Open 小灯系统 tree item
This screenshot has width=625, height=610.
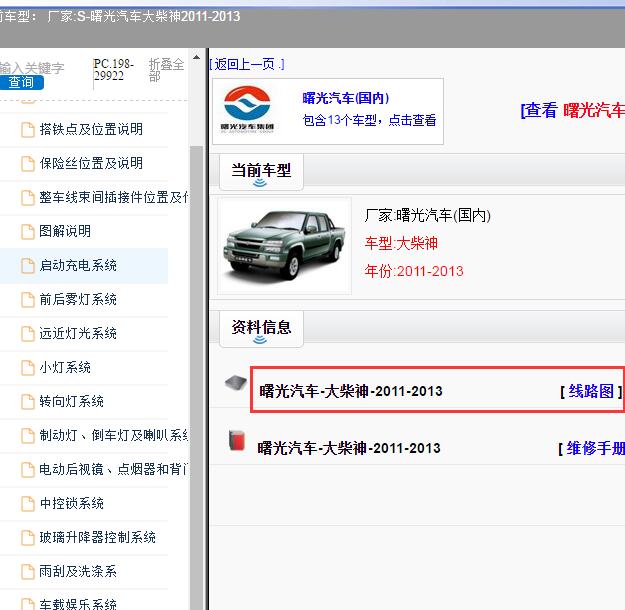tap(65, 367)
